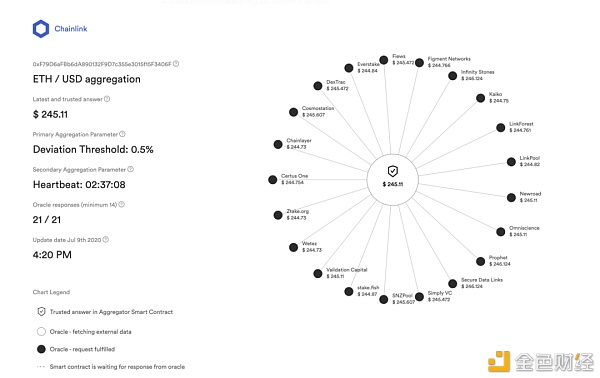Click the contract address text
This screenshot has height=378, width=600.
pyautogui.click(x=102, y=64)
